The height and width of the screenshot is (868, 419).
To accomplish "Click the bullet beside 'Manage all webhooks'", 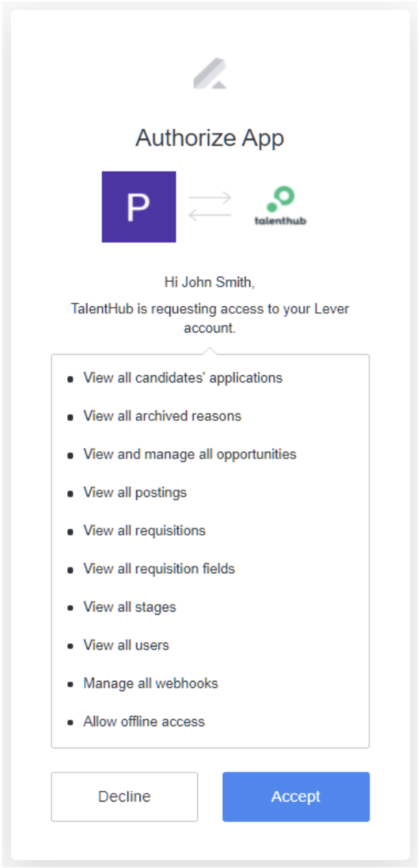I will pos(70,683).
